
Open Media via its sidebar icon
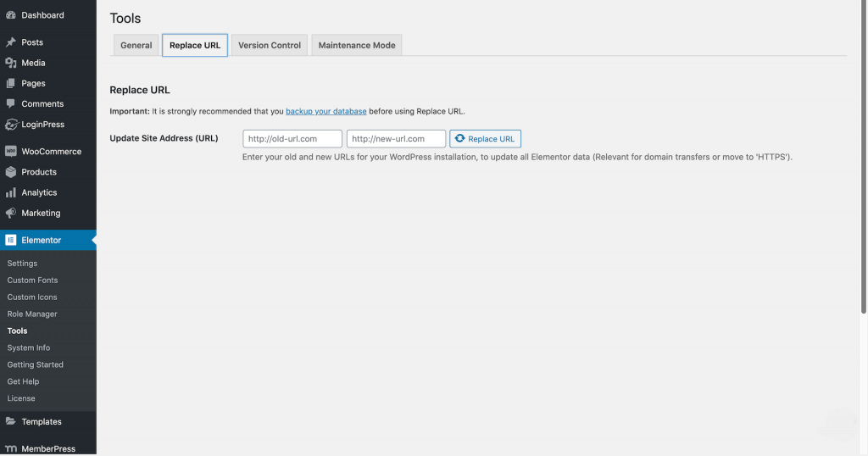click(11, 63)
